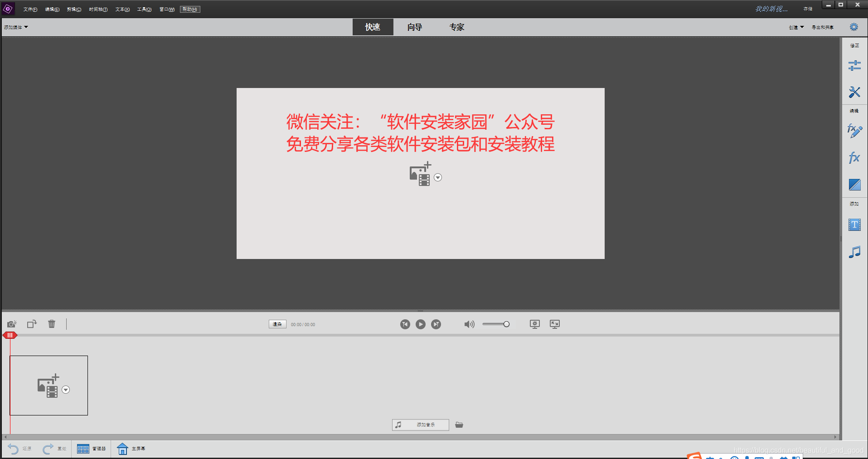This screenshot has height=459, width=868.
Task: Expand the add media arrow in the preview monitor
Action: point(438,177)
